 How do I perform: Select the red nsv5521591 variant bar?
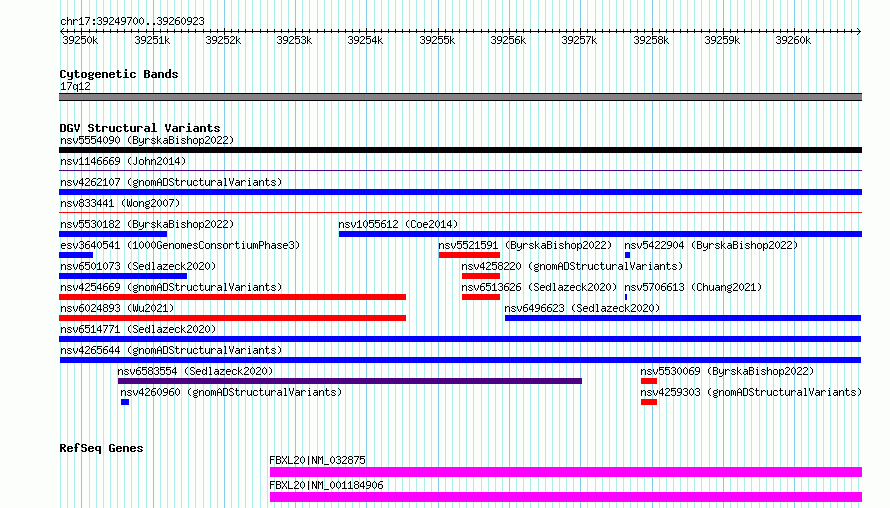(x=469, y=255)
